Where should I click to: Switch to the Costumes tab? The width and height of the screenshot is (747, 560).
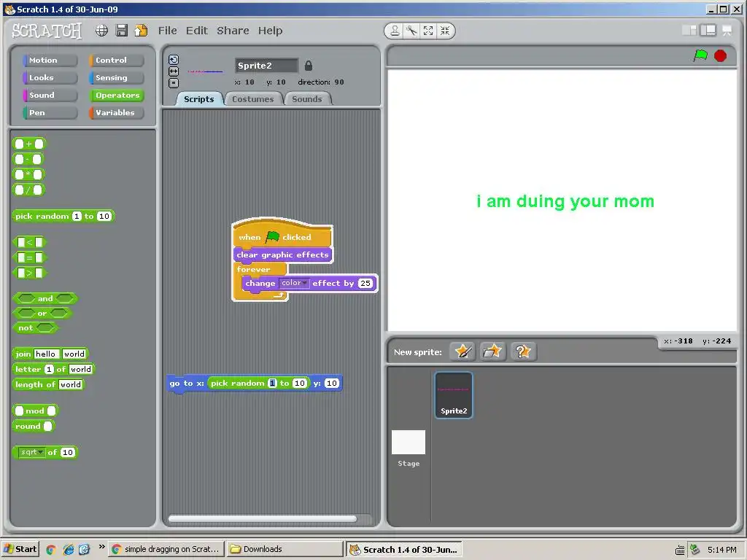(x=253, y=99)
